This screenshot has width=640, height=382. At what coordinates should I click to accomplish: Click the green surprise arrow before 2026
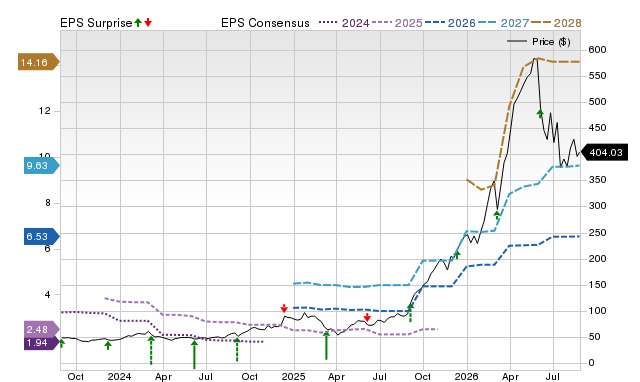(457, 255)
